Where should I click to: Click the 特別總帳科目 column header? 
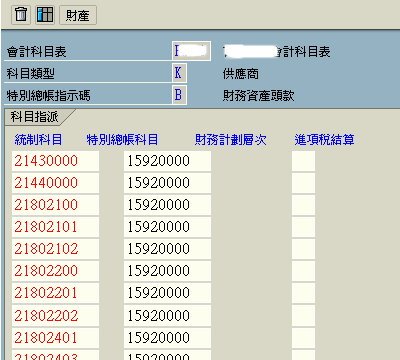[122, 140]
